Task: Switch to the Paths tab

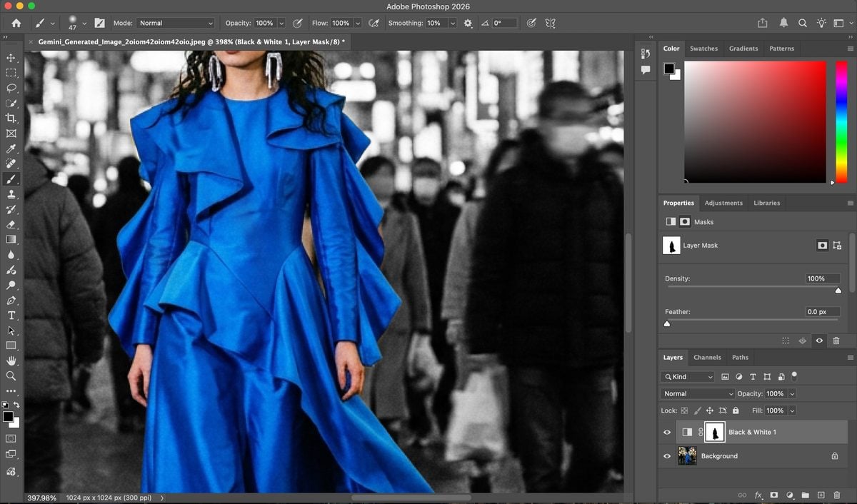Action: pos(741,357)
